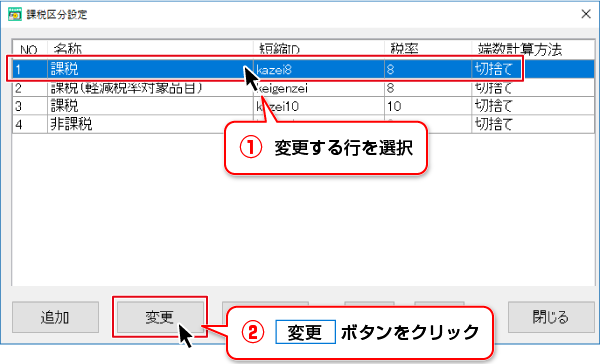Close the 課税区分設定 dialog window
600x364 pixels.
[x=585, y=14]
